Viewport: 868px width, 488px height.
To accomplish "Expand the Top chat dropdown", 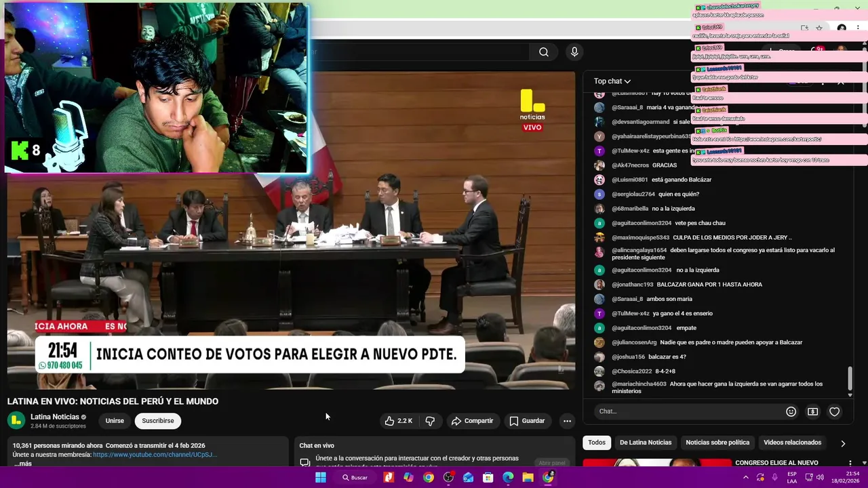I will [x=612, y=81].
